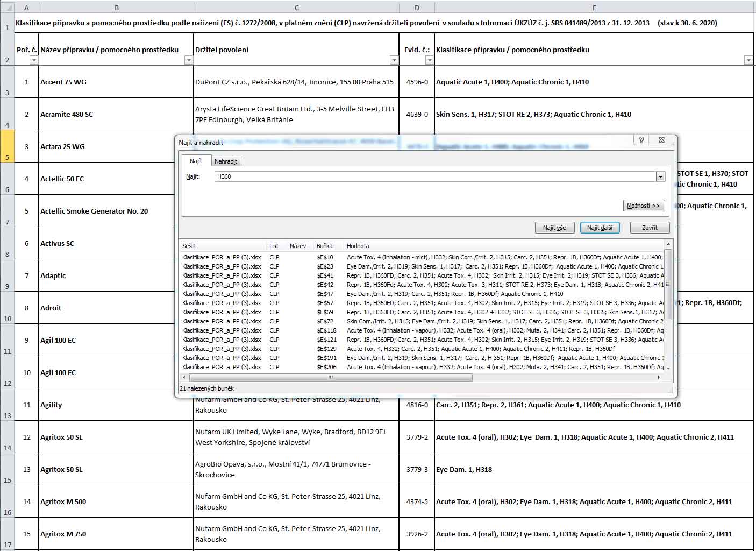Select the Najít tab
The height and width of the screenshot is (551, 756).
196,161
